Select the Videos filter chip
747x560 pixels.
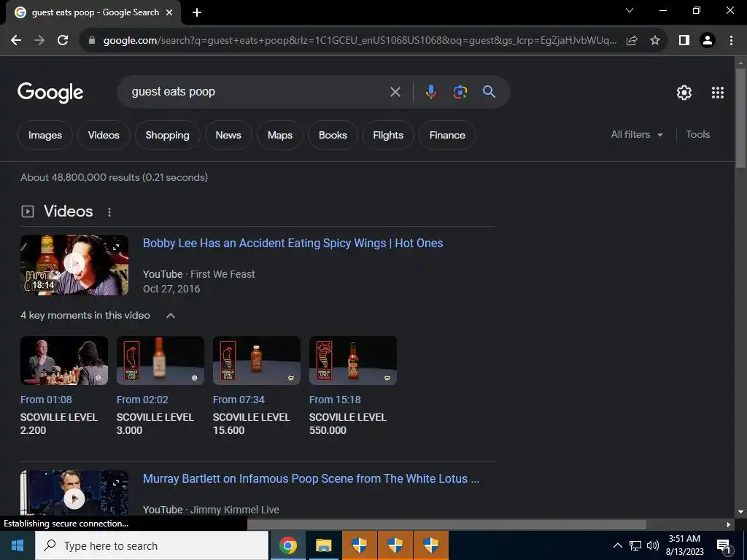pyautogui.click(x=104, y=135)
